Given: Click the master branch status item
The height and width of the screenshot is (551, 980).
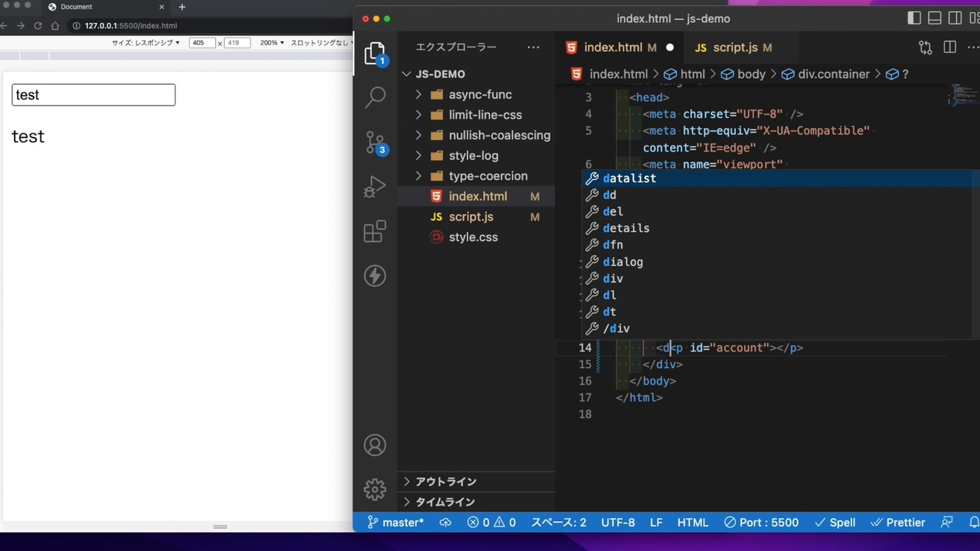Looking at the screenshot, I should (x=396, y=523).
